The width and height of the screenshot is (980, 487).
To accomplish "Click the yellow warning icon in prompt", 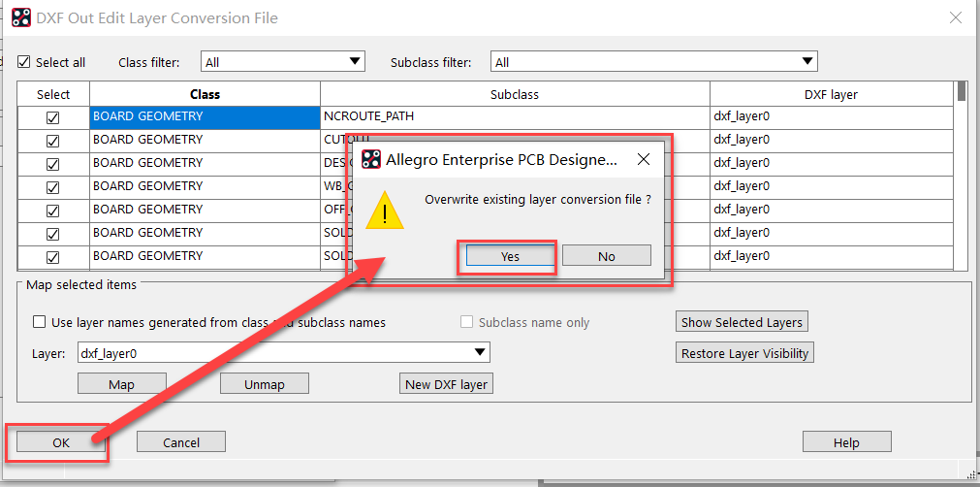I will pos(385,211).
